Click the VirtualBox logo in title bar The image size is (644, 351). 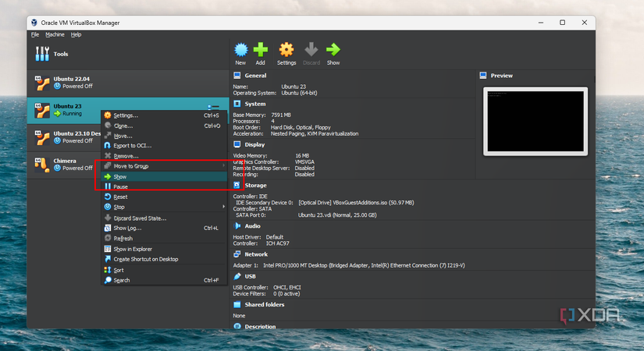coord(34,23)
